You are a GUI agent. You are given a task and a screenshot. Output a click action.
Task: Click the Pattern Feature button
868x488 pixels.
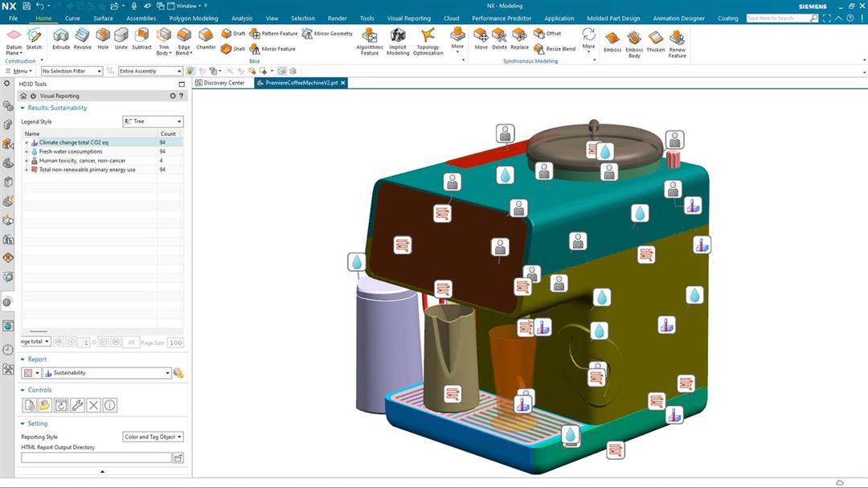coord(273,34)
